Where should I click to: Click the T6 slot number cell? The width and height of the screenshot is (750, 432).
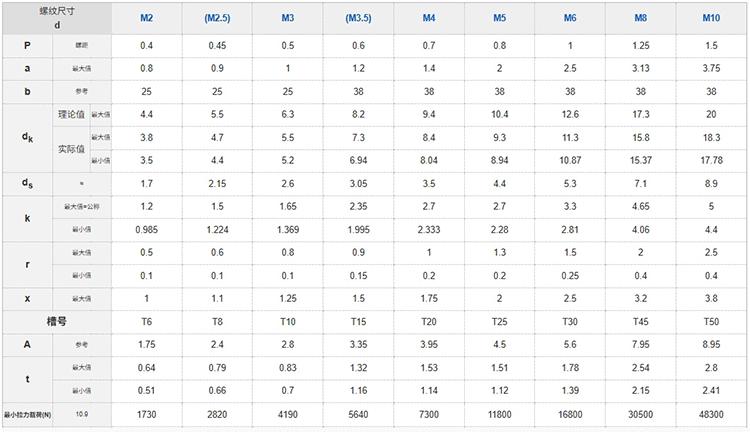146,321
